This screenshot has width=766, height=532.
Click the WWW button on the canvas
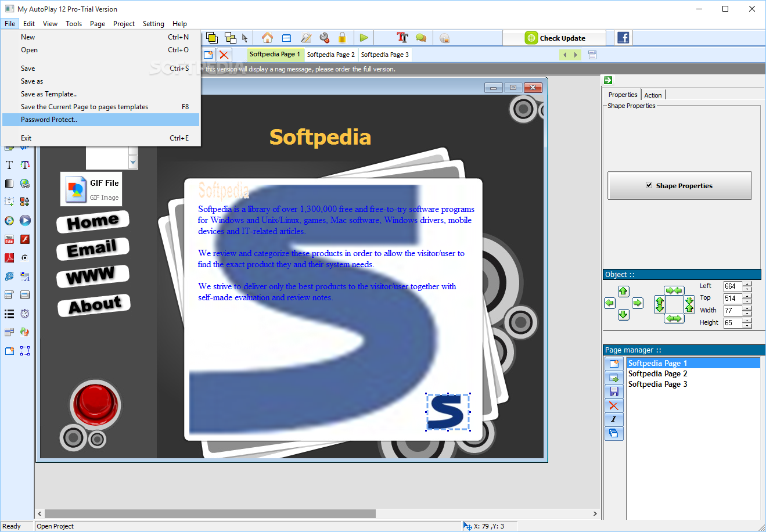click(x=93, y=276)
